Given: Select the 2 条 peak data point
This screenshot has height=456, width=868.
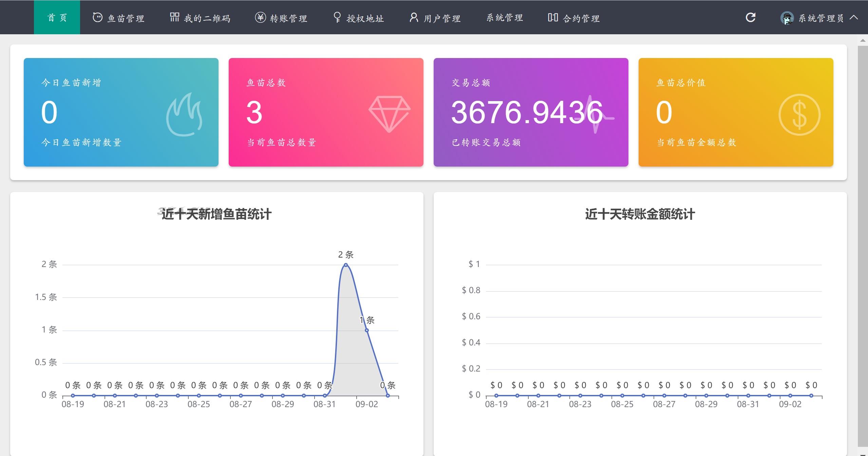Looking at the screenshot, I should coord(346,265).
